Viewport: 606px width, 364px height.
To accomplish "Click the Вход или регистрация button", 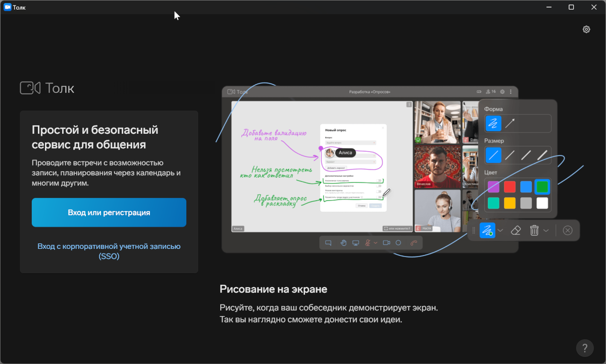I will [109, 213].
